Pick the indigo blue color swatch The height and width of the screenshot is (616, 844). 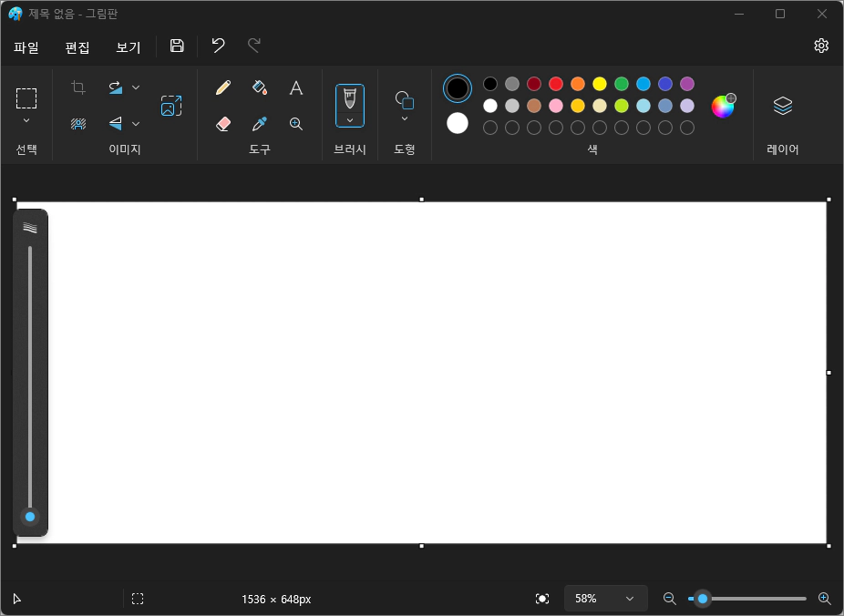tap(665, 84)
